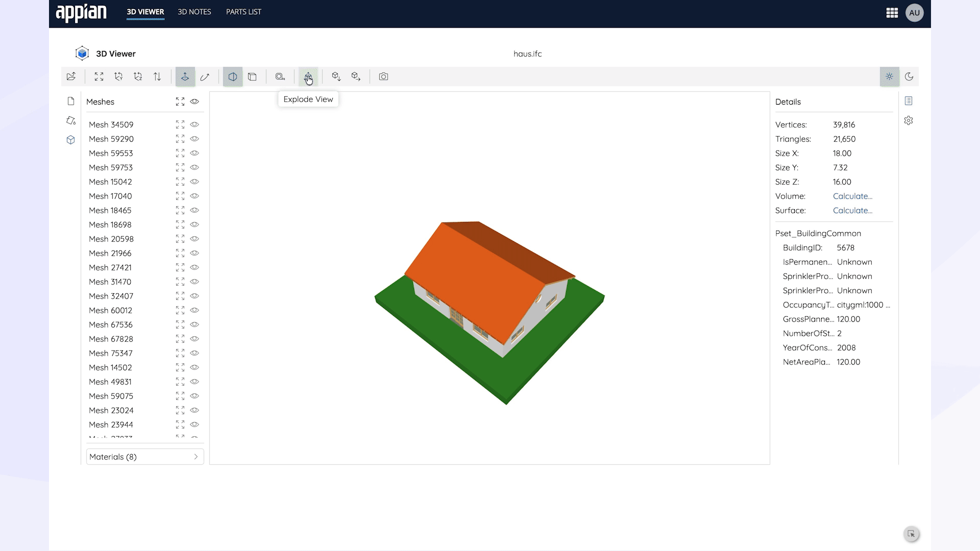The height and width of the screenshot is (551, 980).
Task: Take a snapshot with camera icon
Action: point(383,77)
